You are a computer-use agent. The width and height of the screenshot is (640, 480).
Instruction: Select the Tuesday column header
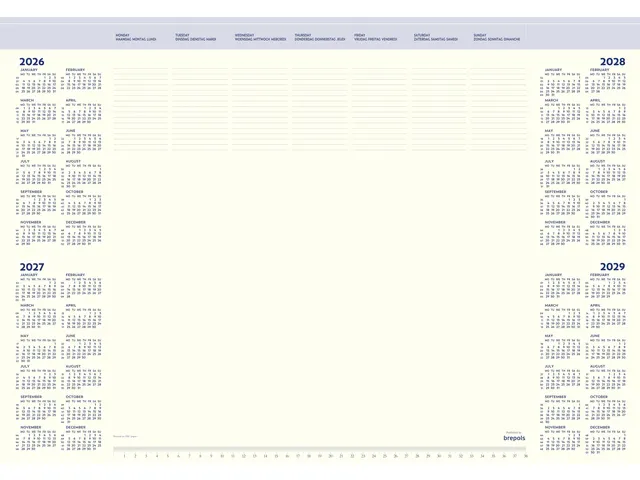coord(196,38)
